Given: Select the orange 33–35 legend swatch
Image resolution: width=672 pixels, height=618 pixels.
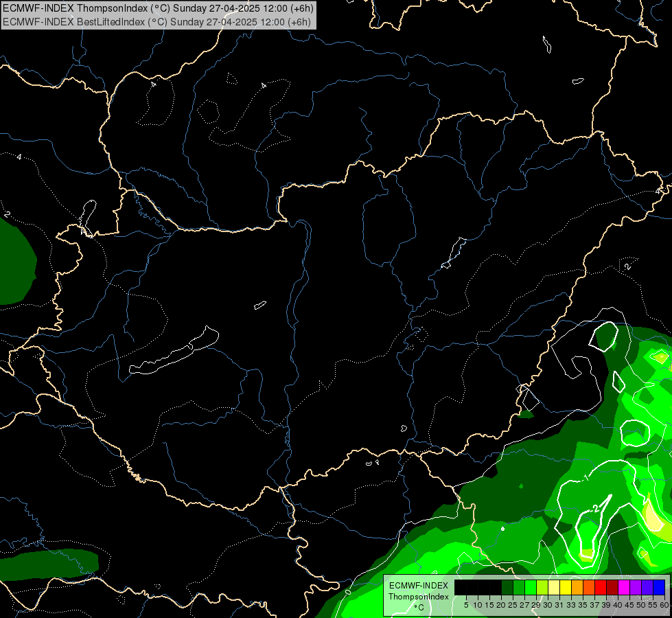Looking at the screenshot, I should pos(577,587).
